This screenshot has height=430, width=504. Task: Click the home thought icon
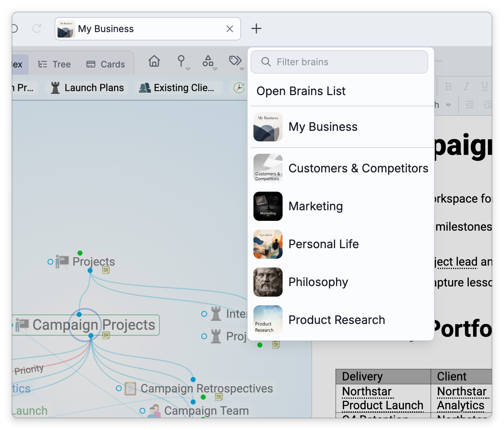(x=154, y=61)
